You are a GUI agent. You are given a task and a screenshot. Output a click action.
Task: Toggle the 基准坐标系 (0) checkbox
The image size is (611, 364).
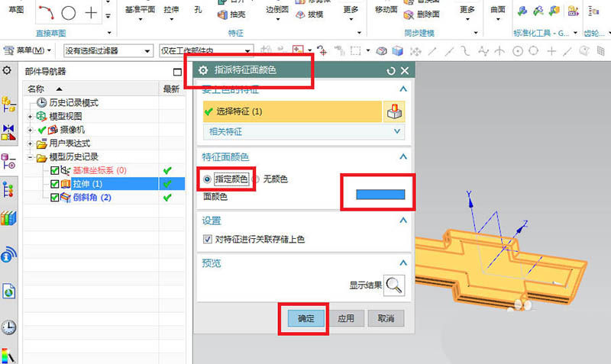[x=54, y=170]
